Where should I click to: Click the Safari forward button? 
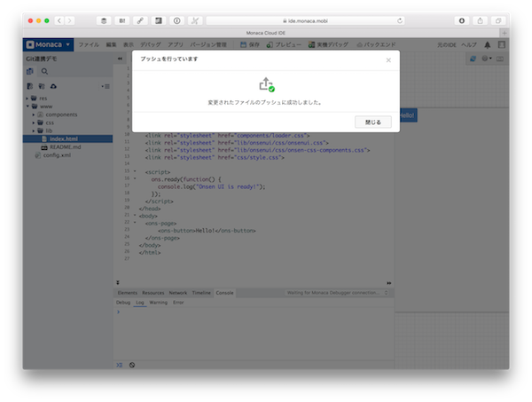tap(69, 20)
